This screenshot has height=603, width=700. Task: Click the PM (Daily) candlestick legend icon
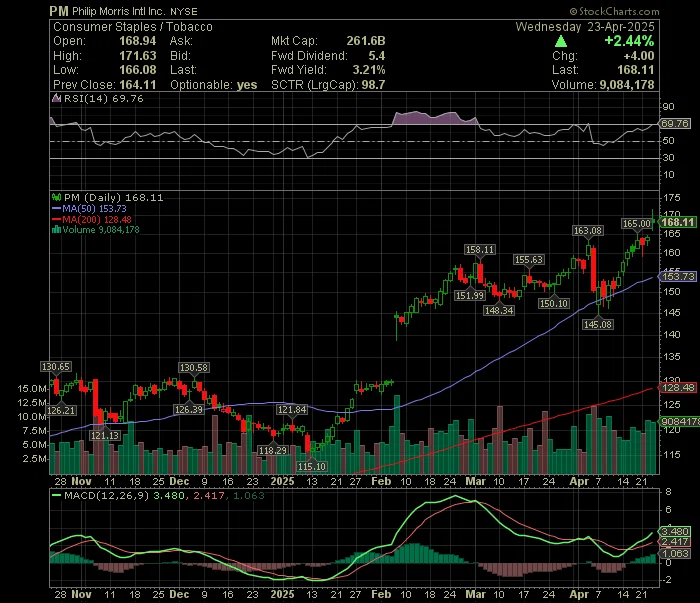57,197
